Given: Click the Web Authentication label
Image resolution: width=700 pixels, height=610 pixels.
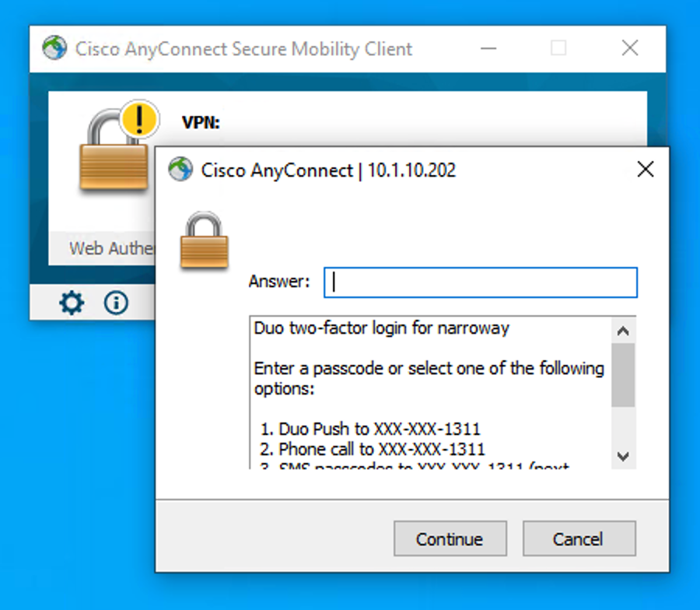Looking at the screenshot, I should [x=114, y=248].
